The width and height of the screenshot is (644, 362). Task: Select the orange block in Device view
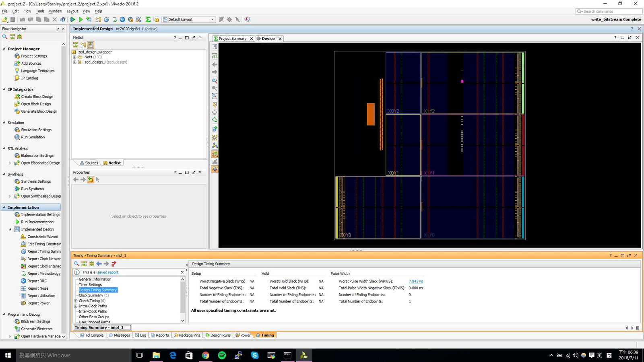371,114
